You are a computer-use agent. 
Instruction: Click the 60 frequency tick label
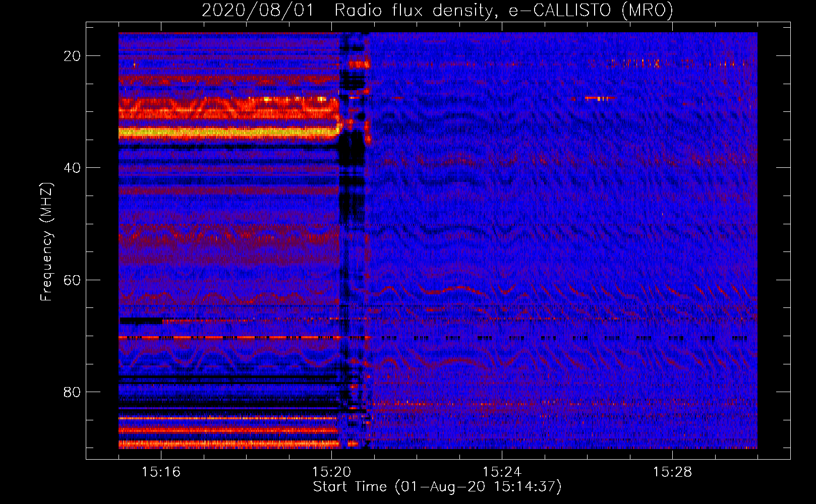click(72, 280)
